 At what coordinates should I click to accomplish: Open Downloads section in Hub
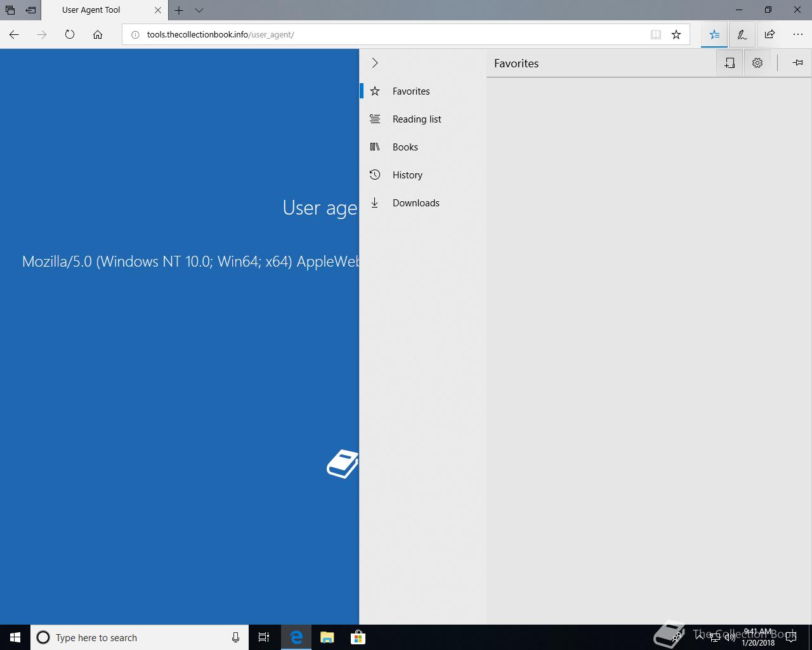[x=423, y=203]
